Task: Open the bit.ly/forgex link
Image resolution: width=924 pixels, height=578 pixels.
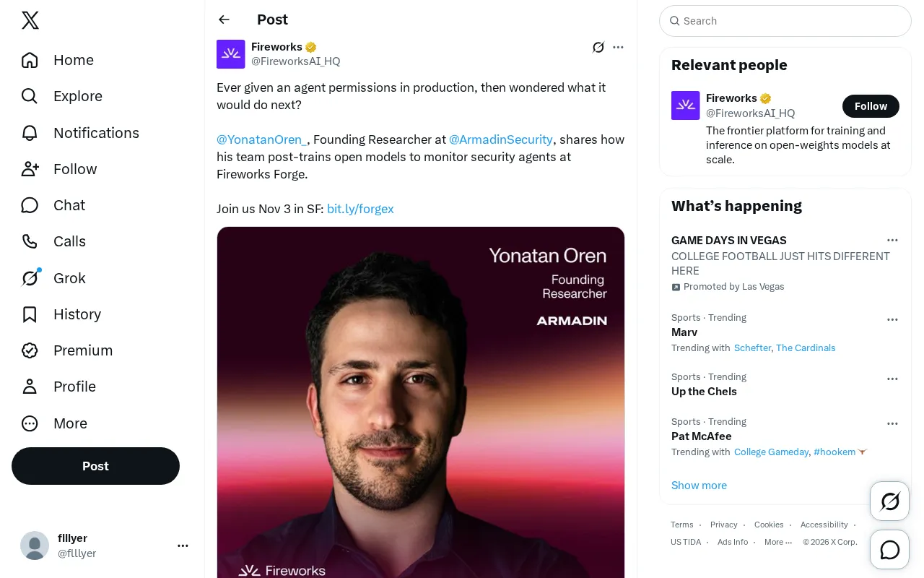Action: [360, 209]
